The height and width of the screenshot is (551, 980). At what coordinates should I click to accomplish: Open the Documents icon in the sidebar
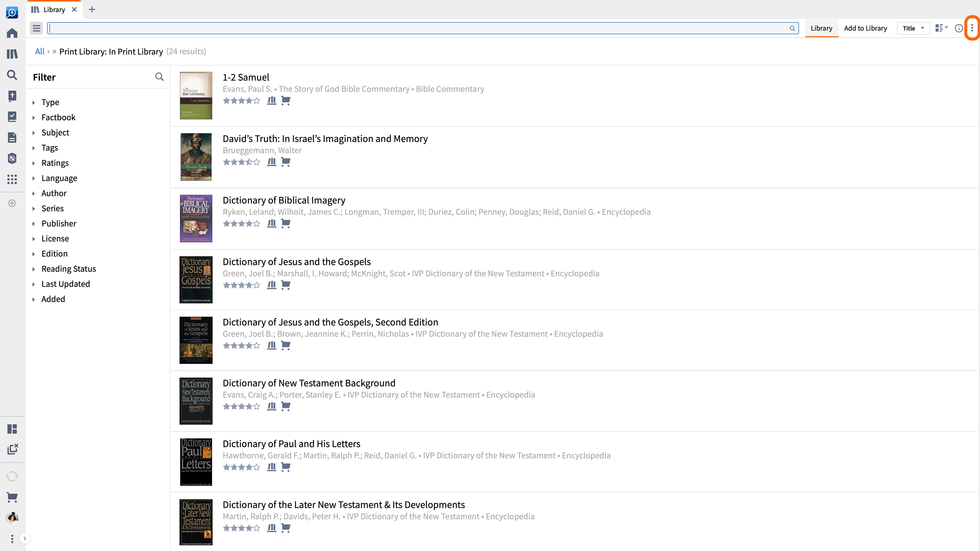click(x=12, y=137)
